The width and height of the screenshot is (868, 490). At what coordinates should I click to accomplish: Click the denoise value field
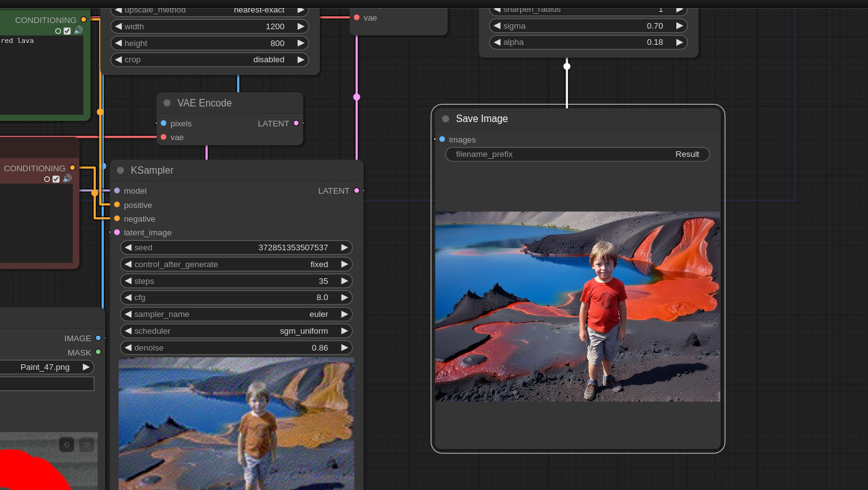tap(236, 348)
